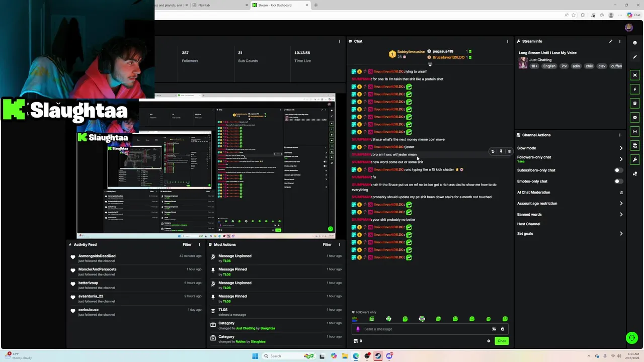Screen dimensions: 644x362
Task: Open Discord from the Windows taskbar
Action: point(389,356)
